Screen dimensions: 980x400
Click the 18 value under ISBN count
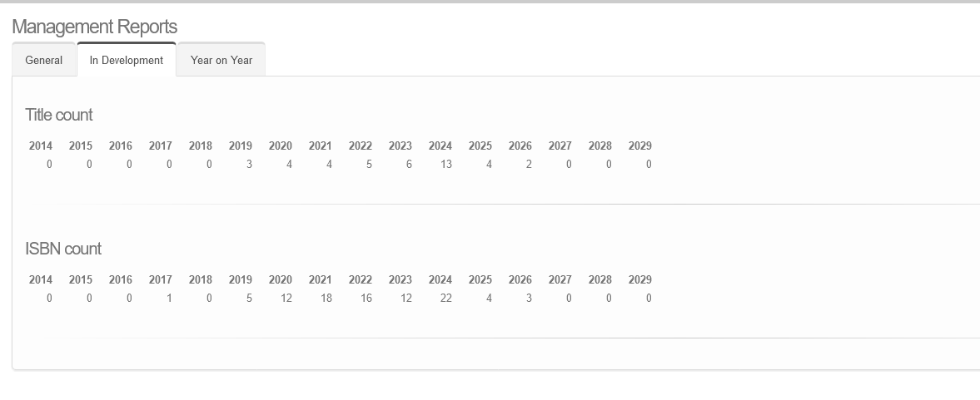pos(326,299)
